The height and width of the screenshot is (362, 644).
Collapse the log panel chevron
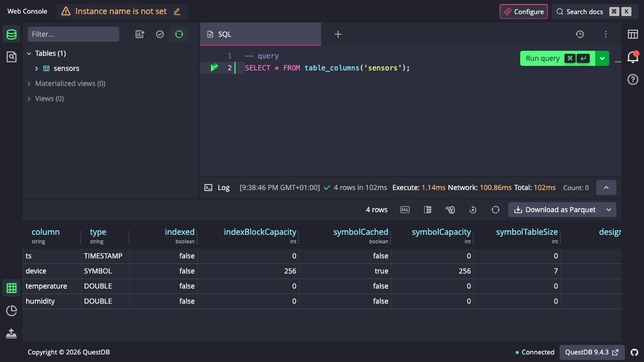coord(606,188)
